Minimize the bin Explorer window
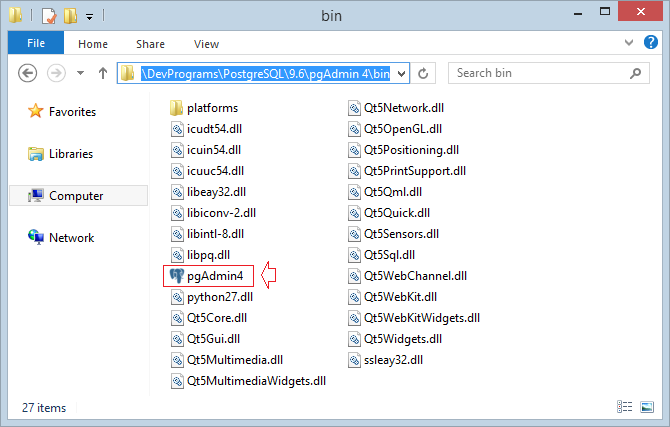The height and width of the screenshot is (427, 670). point(578,14)
